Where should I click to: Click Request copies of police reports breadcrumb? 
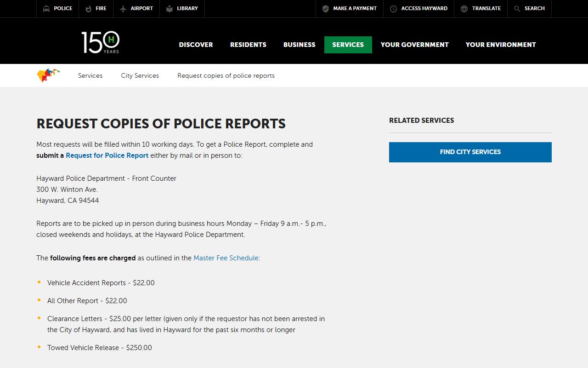pyautogui.click(x=226, y=75)
